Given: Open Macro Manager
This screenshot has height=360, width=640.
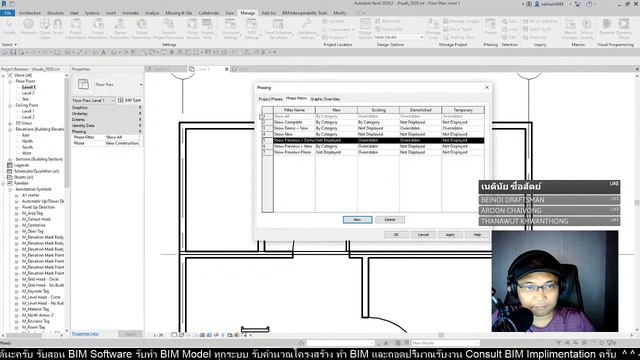Looking at the screenshot, I should (x=570, y=28).
